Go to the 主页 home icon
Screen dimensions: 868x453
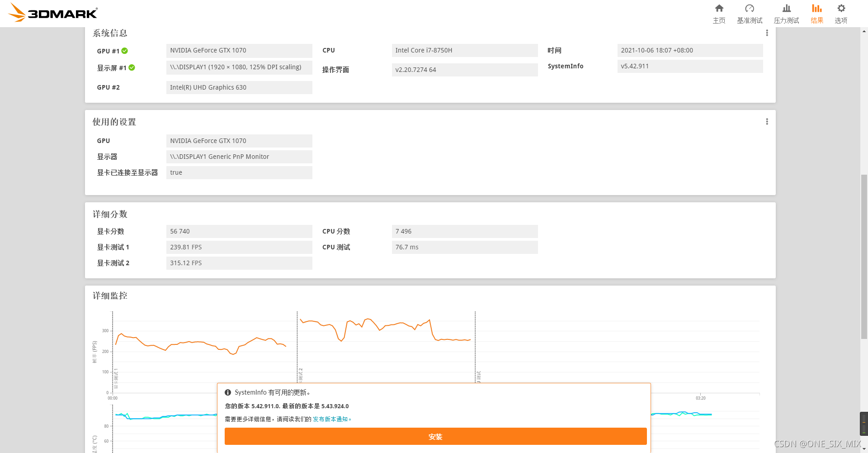(x=719, y=8)
